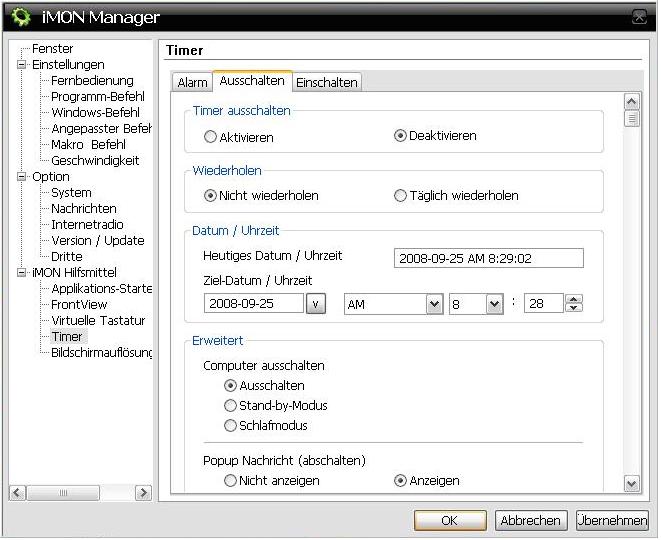Open Virtuelle Tastatur page

[x=98, y=321]
